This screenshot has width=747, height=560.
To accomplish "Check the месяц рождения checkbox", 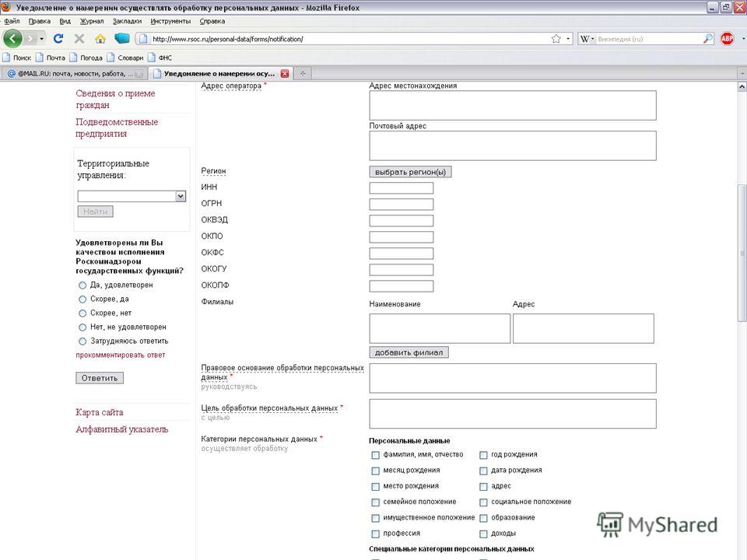I will [375, 471].
